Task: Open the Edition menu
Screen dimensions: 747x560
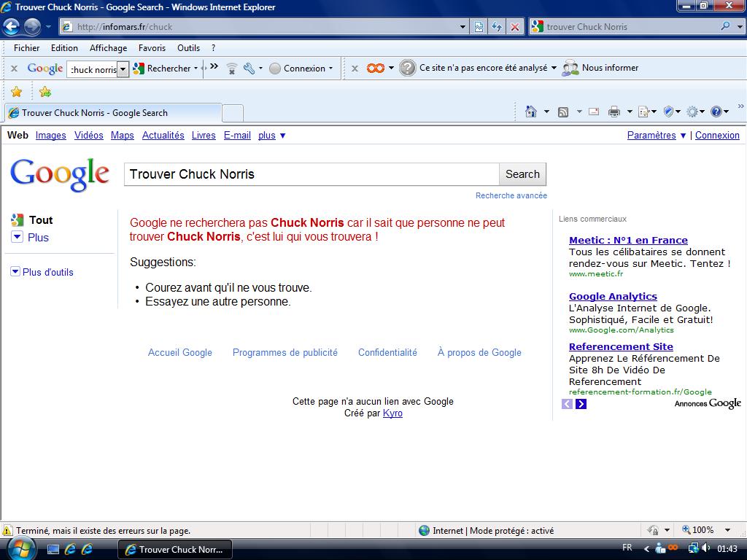Action: coord(64,47)
